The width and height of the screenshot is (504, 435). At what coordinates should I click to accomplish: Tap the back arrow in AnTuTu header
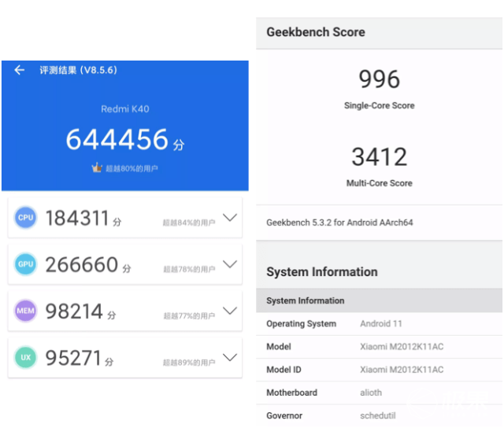(19, 70)
